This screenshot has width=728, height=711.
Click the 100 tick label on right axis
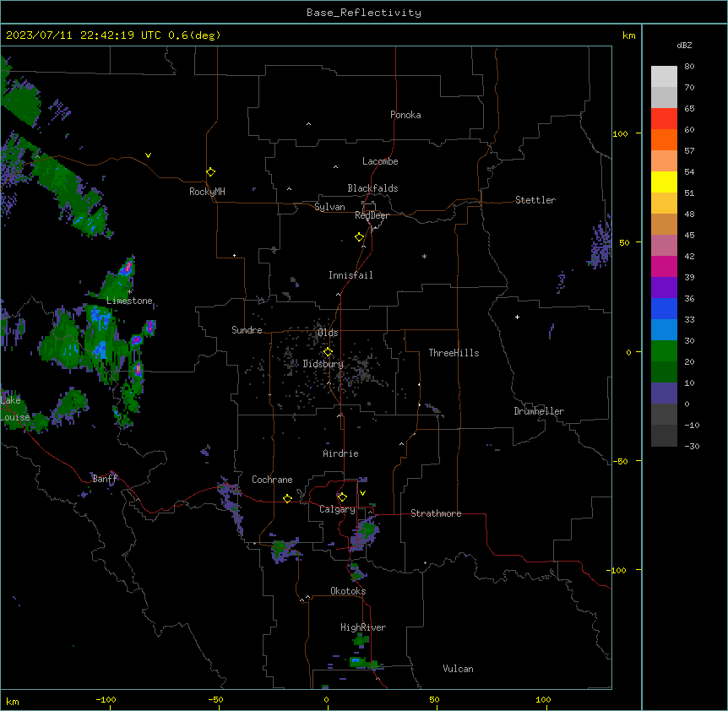coord(620,133)
